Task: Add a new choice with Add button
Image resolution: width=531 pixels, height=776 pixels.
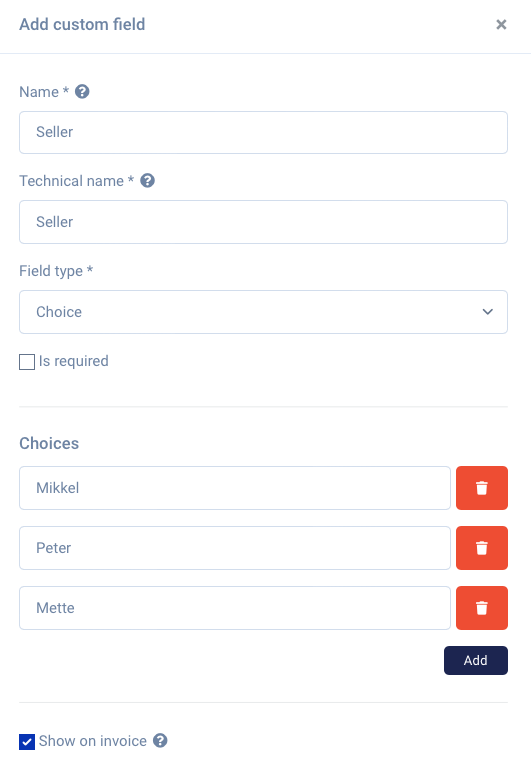Action: (476, 660)
